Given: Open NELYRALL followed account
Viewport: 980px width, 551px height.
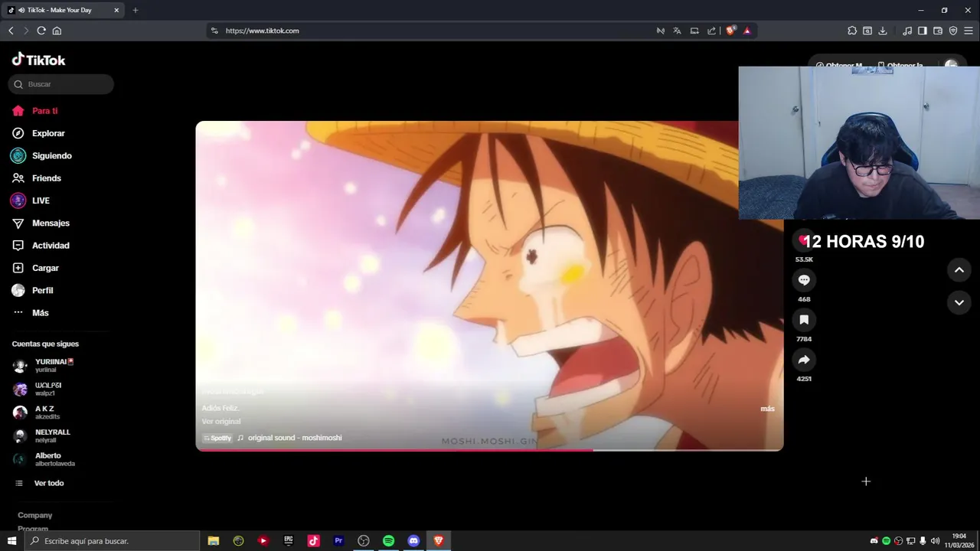Looking at the screenshot, I should coord(41,435).
